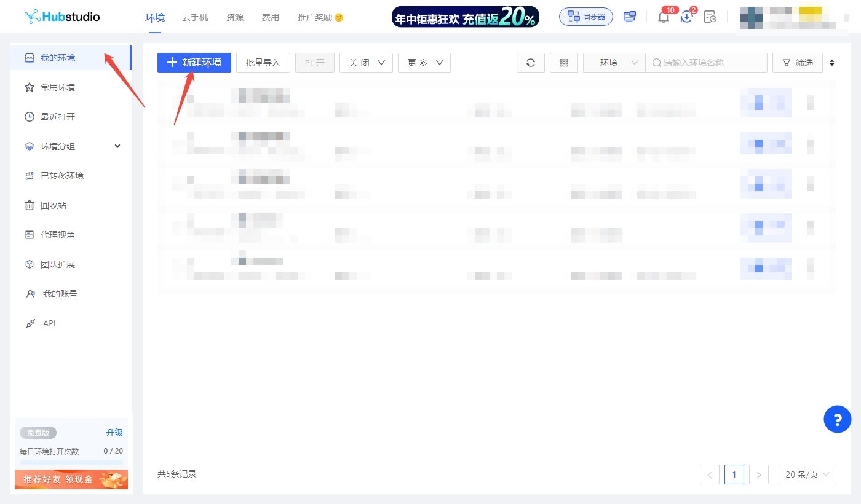The height and width of the screenshot is (504, 861).
Task: Click the 新建环境 button
Action: [x=194, y=63]
